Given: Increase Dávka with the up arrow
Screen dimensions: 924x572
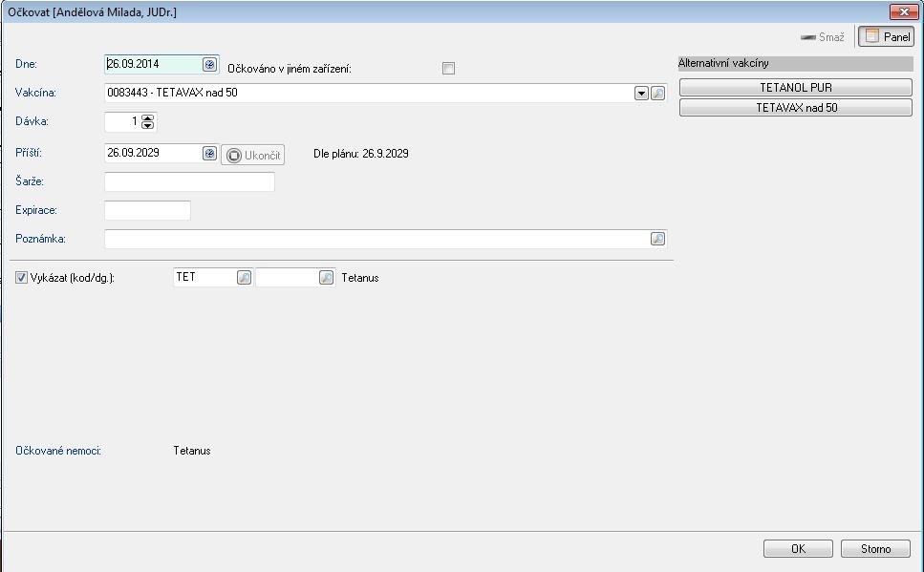Looking at the screenshot, I should click(148, 117).
